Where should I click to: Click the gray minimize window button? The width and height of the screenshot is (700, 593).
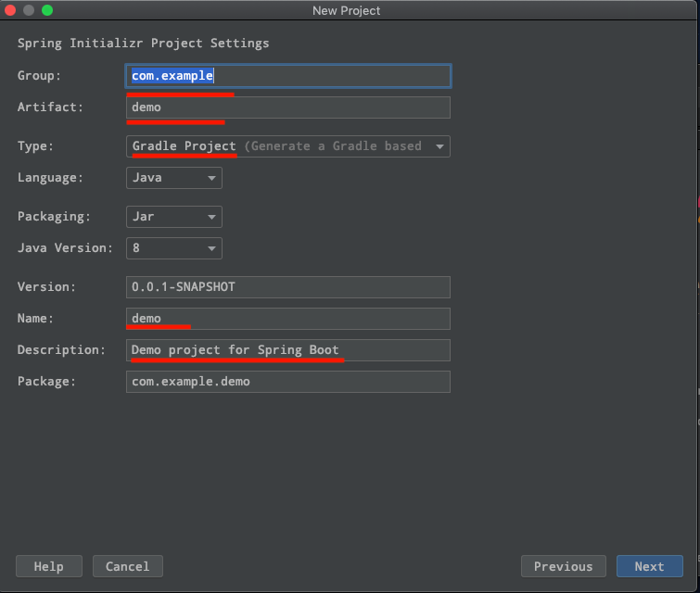click(29, 10)
